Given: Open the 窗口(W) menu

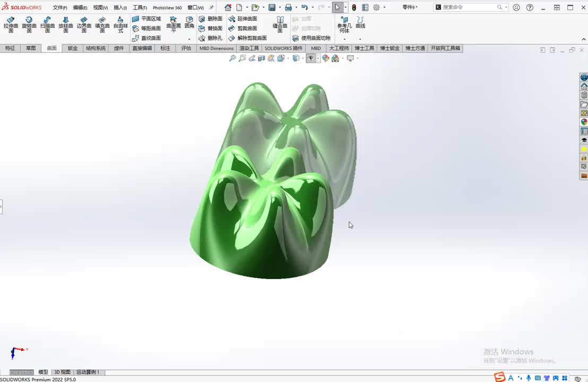Looking at the screenshot, I should tap(196, 7).
